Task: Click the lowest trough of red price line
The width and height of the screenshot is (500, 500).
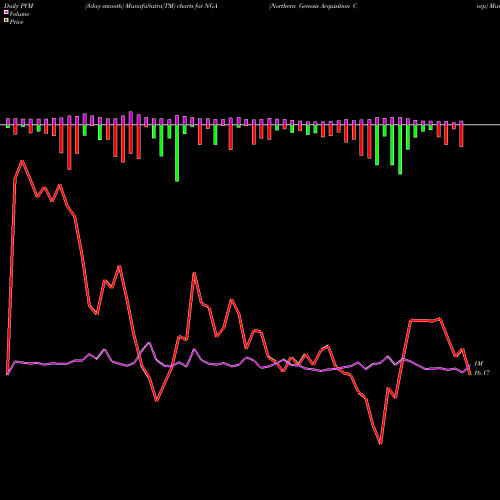Action: click(x=380, y=443)
